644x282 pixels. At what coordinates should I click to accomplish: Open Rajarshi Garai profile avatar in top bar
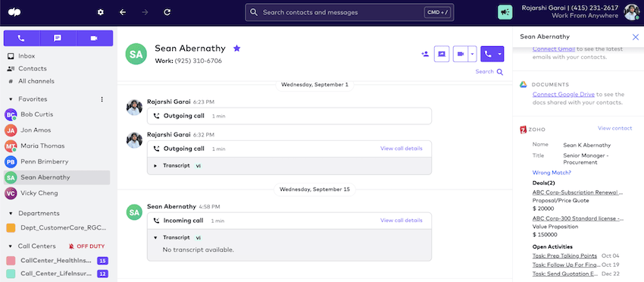click(x=631, y=12)
